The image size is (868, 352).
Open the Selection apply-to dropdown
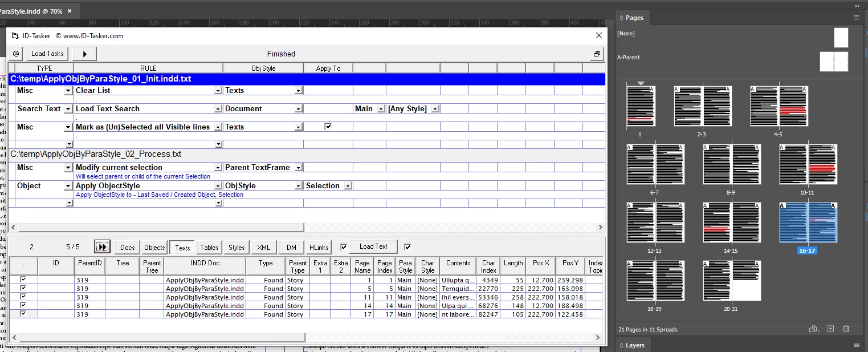(x=348, y=186)
